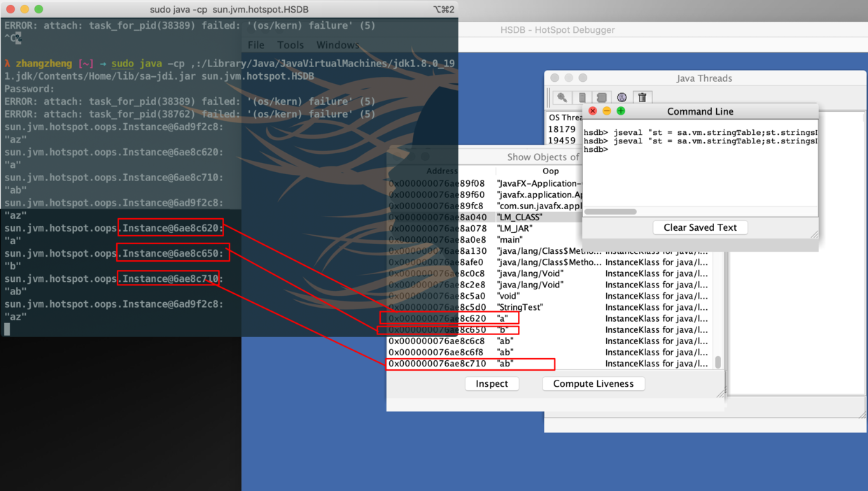
Task: Close the Command Line window with red button
Action: pos(593,111)
